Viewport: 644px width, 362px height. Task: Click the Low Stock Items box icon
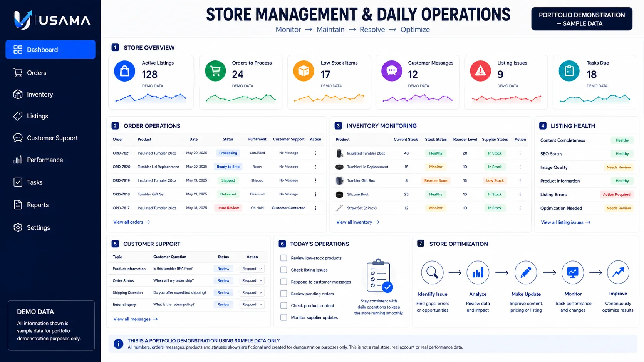point(304,71)
